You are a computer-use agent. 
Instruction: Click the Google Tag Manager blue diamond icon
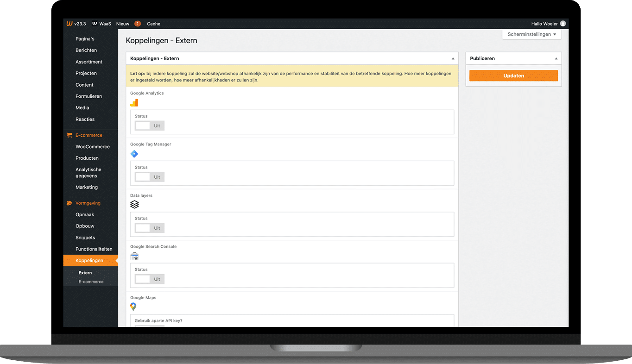(x=134, y=154)
